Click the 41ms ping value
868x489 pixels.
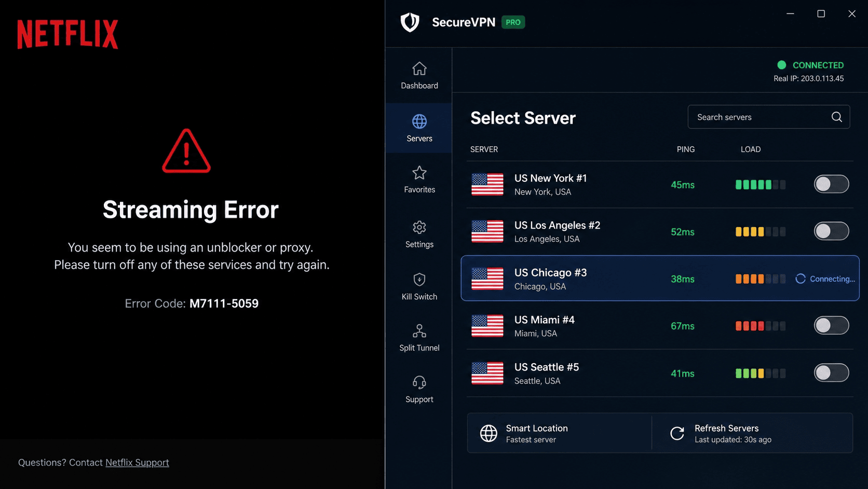pos(683,373)
